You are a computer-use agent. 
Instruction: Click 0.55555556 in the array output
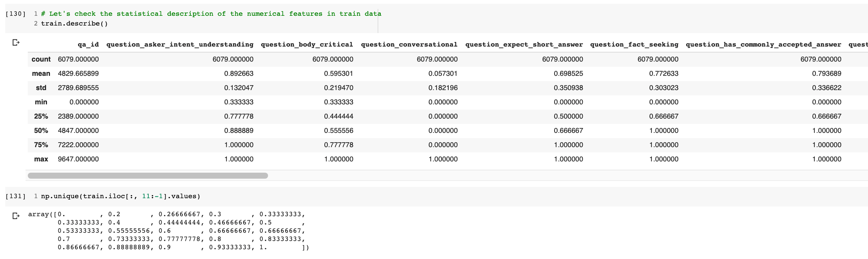[129, 231]
